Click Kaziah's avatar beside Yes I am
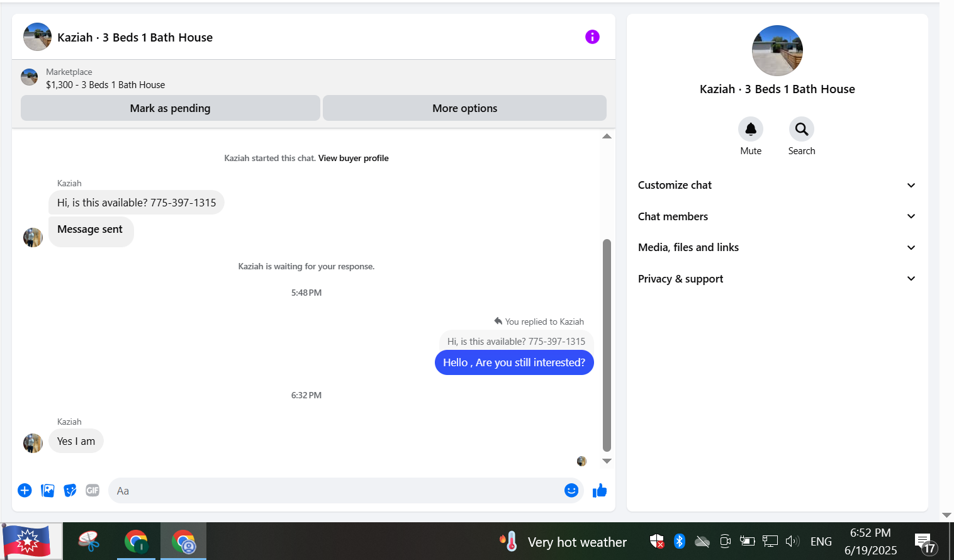Image resolution: width=954 pixels, height=560 pixels. [x=33, y=443]
